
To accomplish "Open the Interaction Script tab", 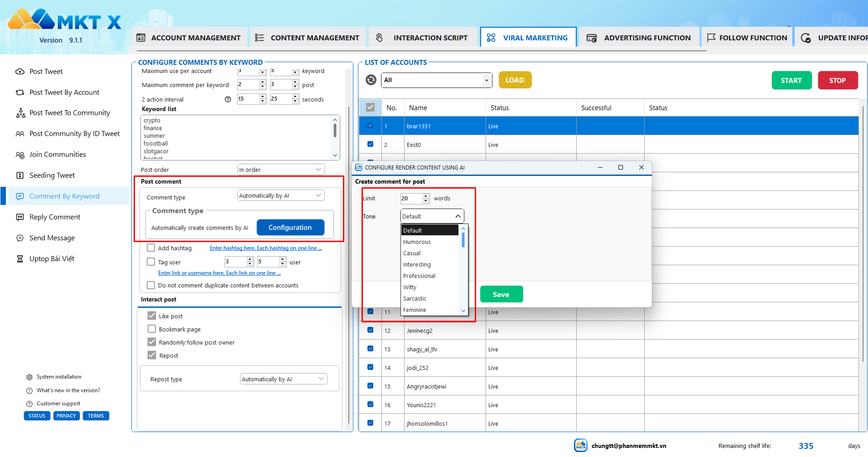I will click(423, 38).
